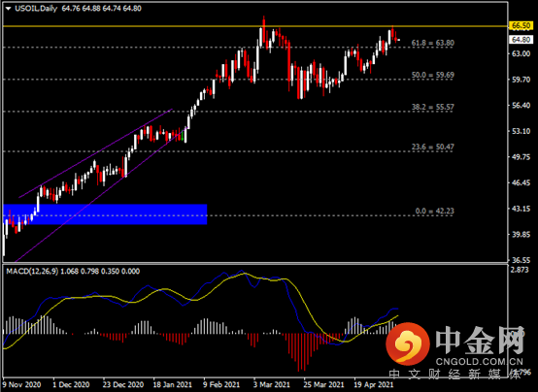Image resolution: width=538 pixels, height=392 pixels.
Task: Select the MACD(12,26,9) indicator label
Action: tap(32, 272)
